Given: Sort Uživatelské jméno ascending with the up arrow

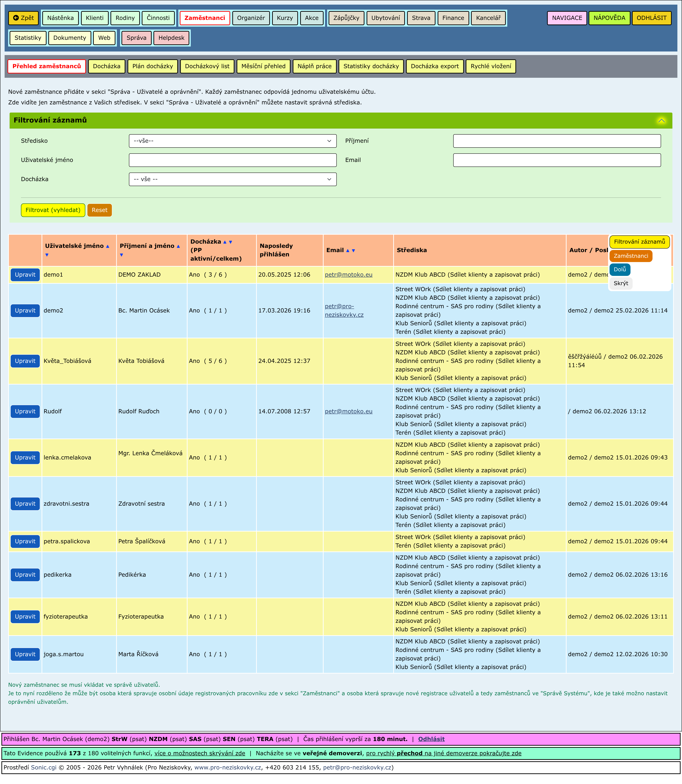Looking at the screenshot, I should click(108, 246).
